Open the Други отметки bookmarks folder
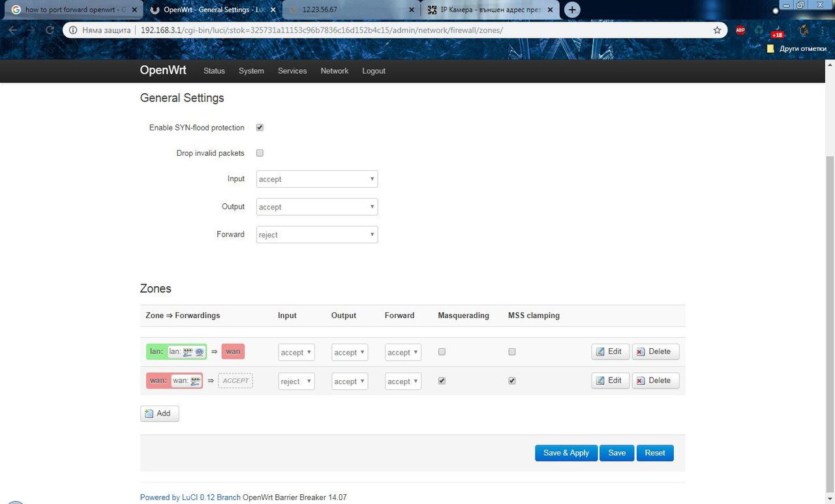835x504 pixels. coord(797,48)
